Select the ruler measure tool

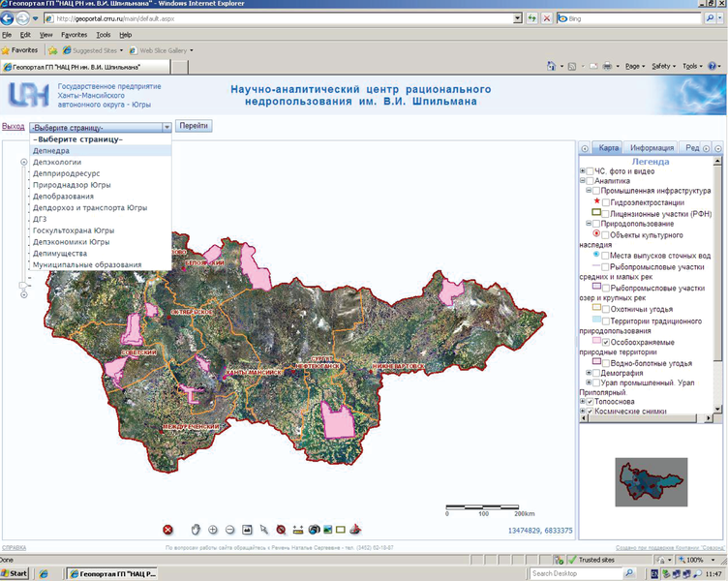[298, 530]
